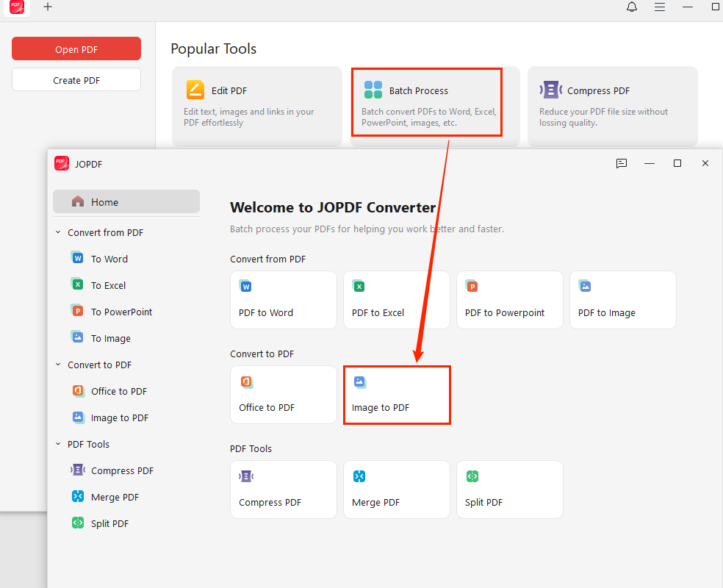Select To Word in sidebar
Viewport: 723px width, 588px height.
109,259
